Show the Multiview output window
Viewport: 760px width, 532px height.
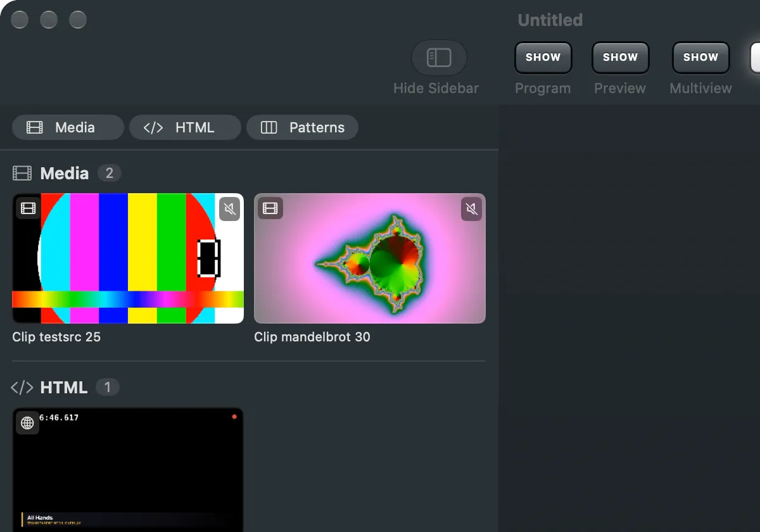coord(700,58)
